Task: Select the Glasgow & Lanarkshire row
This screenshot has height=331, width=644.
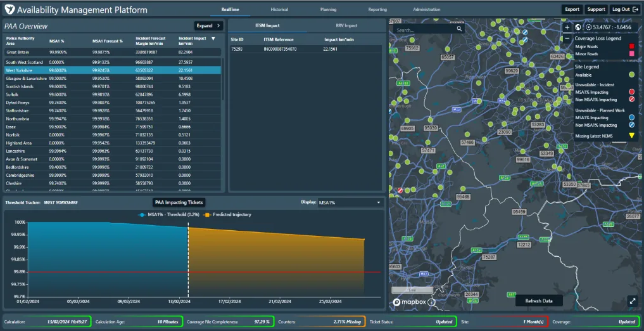Action: click(x=113, y=79)
